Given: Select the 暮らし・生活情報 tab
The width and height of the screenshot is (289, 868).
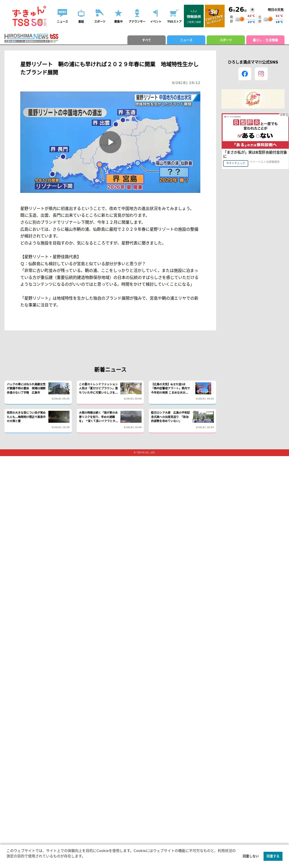Looking at the screenshot, I should (x=265, y=40).
